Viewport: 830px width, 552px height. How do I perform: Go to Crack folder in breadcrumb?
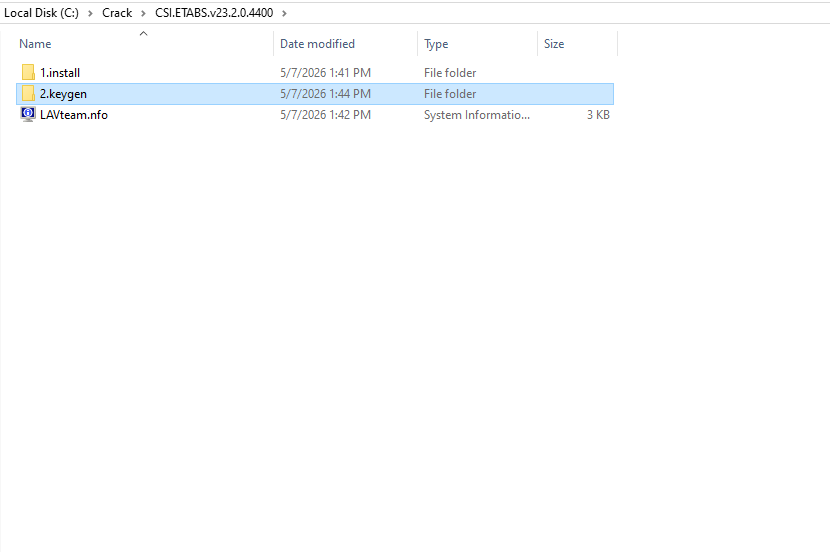click(x=117, y=13)
